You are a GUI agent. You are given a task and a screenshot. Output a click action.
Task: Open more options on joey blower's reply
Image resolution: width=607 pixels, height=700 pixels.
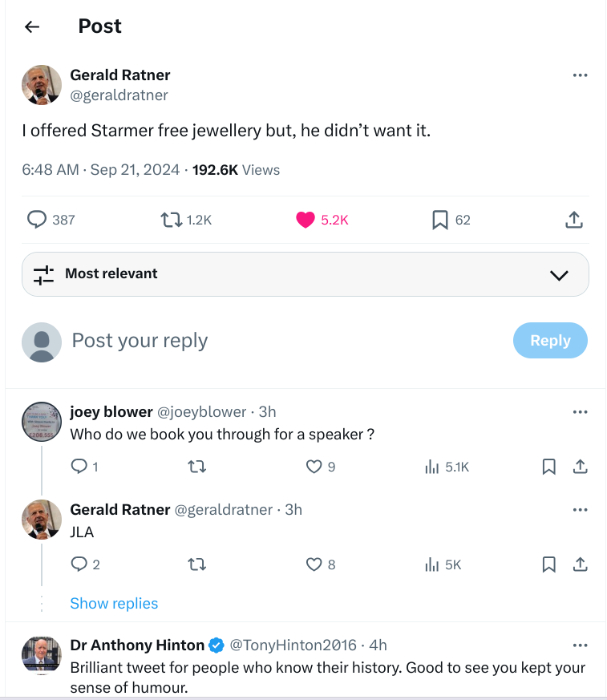click(580, 412)
